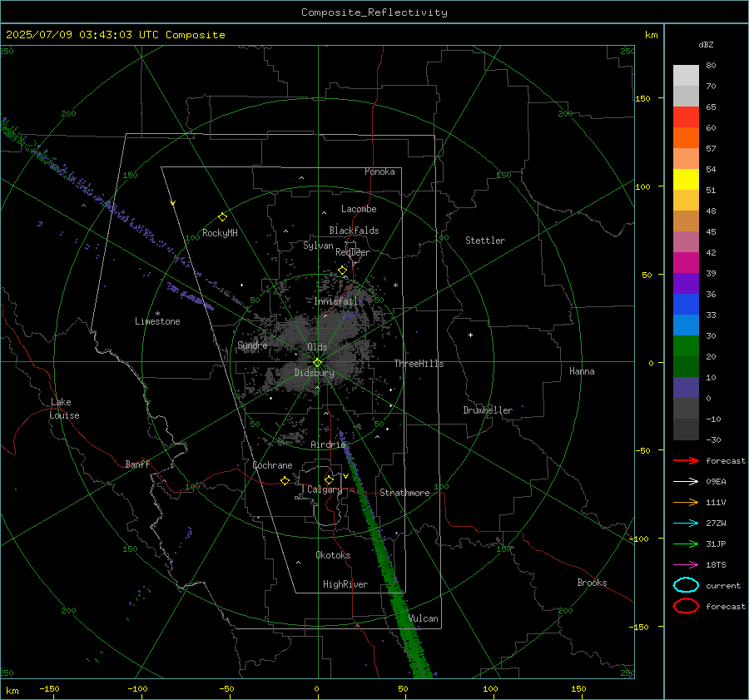
Task: Click the green 30 dBZ color swatch
Action: pyautogui.click(x=686, y=345)
